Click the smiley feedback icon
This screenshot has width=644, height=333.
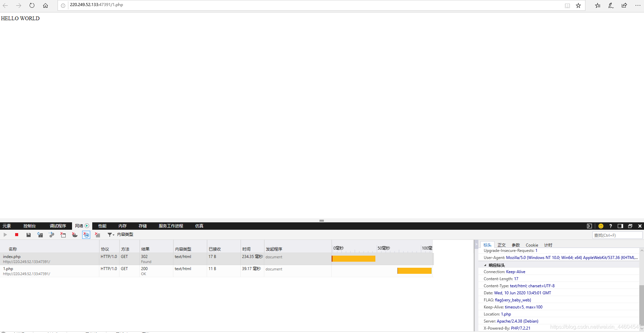pyautogui.click(x=601, y=226)
